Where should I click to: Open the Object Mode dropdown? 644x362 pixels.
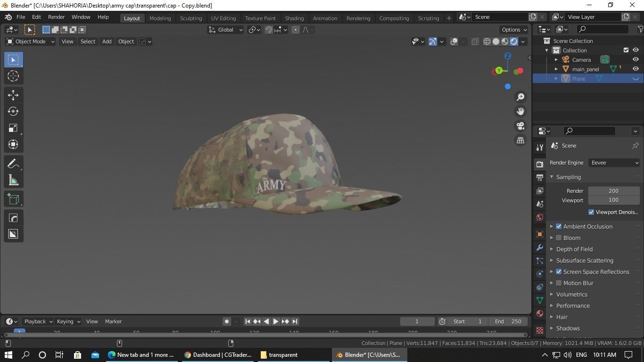pyautogui.click(x=31, y=41)
